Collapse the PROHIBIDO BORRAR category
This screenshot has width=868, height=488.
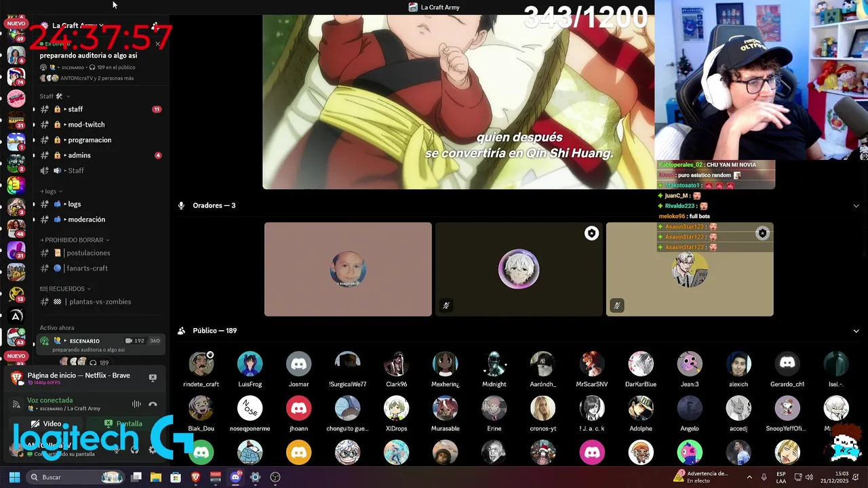point(75,240)
